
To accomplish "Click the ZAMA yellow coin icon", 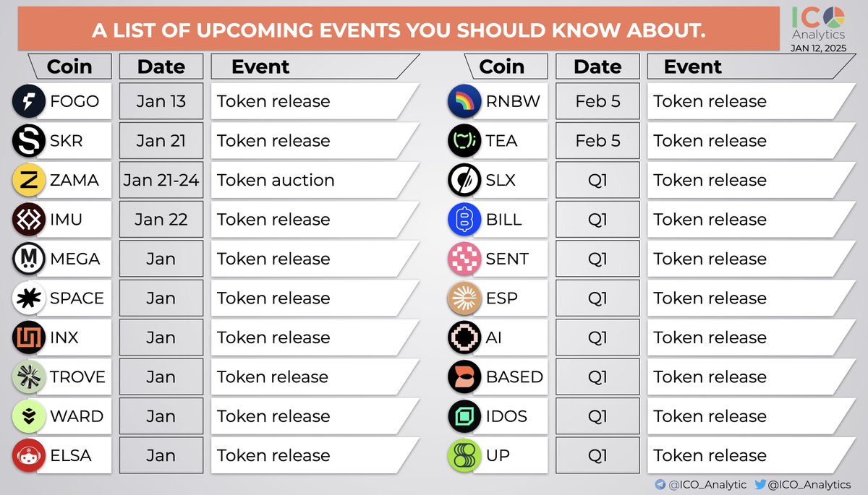I will click(30, 180).
